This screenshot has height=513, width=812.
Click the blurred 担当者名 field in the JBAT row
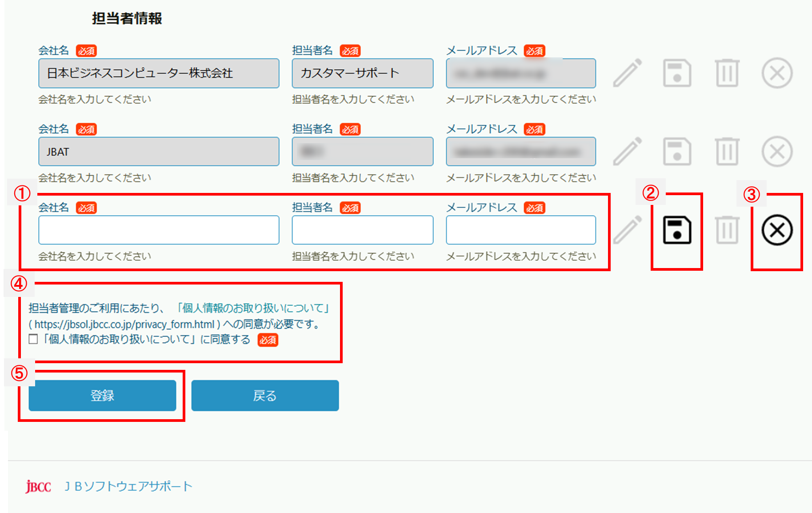pos(363,152)
